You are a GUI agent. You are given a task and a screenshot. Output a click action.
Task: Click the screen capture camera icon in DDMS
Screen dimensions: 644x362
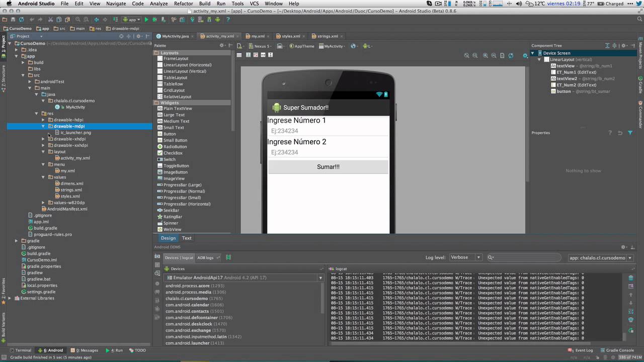point(157,256)
